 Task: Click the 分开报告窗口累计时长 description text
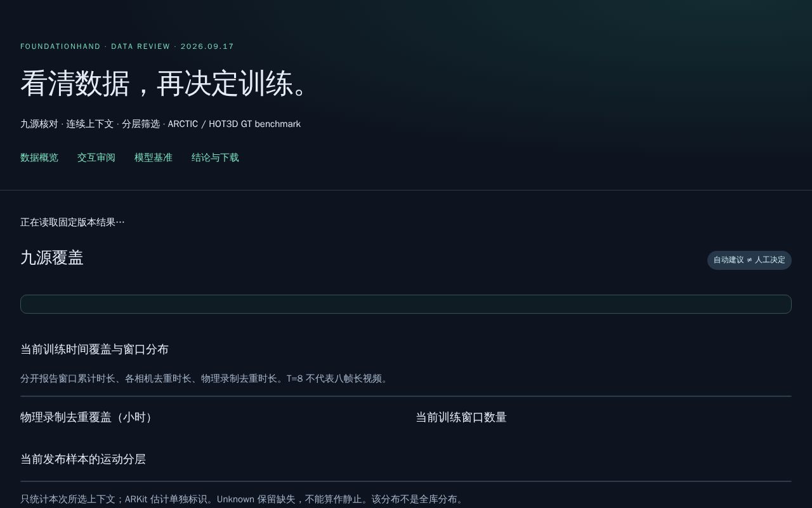[x=204, y=378]
